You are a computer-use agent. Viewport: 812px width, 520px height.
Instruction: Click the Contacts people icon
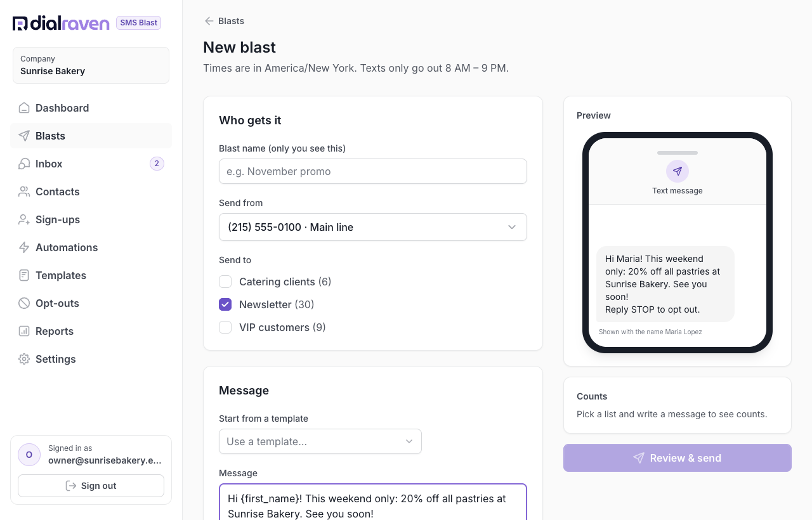point(24,192)
